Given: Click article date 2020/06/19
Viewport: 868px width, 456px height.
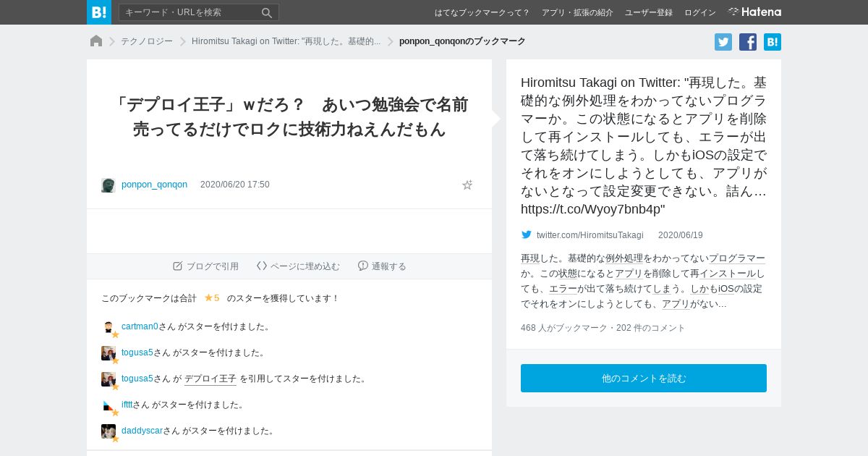Looking at the screenshot, I should pyautogui.click(x=681, y=235).
